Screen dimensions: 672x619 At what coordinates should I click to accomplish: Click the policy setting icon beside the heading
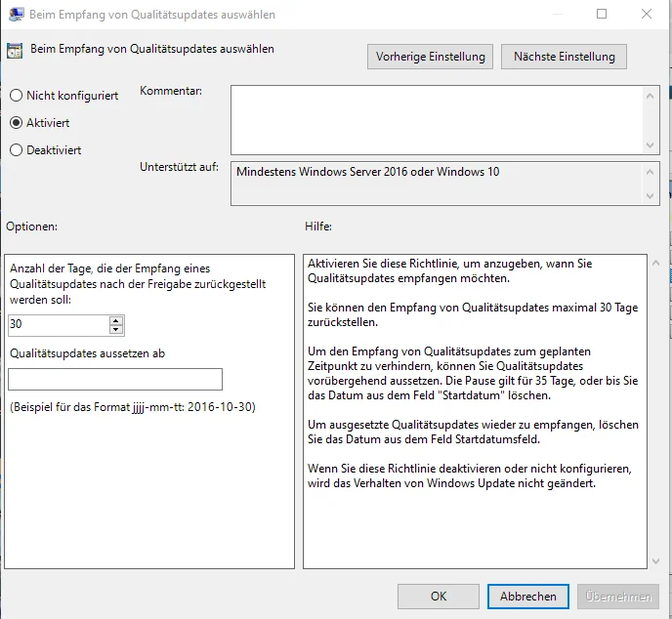coord(15,51)
